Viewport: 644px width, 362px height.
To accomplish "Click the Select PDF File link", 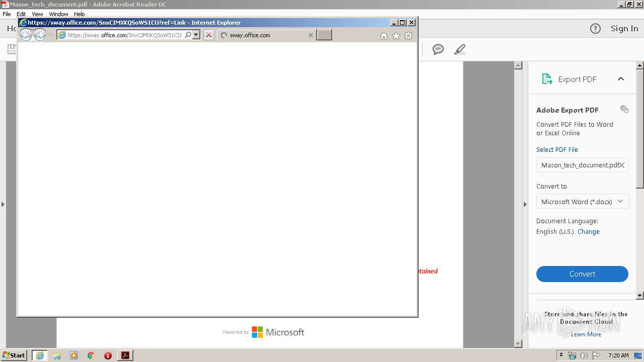I will coord(557,150).
